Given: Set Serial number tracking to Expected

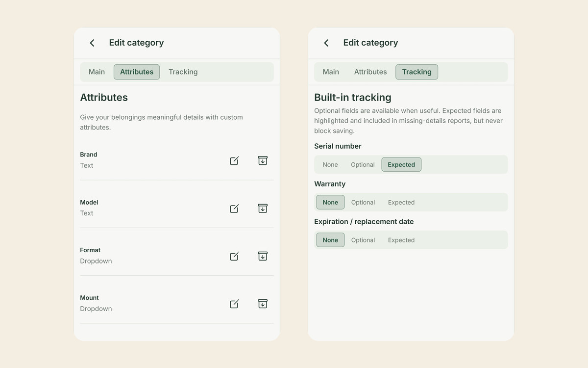Looking at the screenshot, I should pyautogui.click(x=401, y=165).
